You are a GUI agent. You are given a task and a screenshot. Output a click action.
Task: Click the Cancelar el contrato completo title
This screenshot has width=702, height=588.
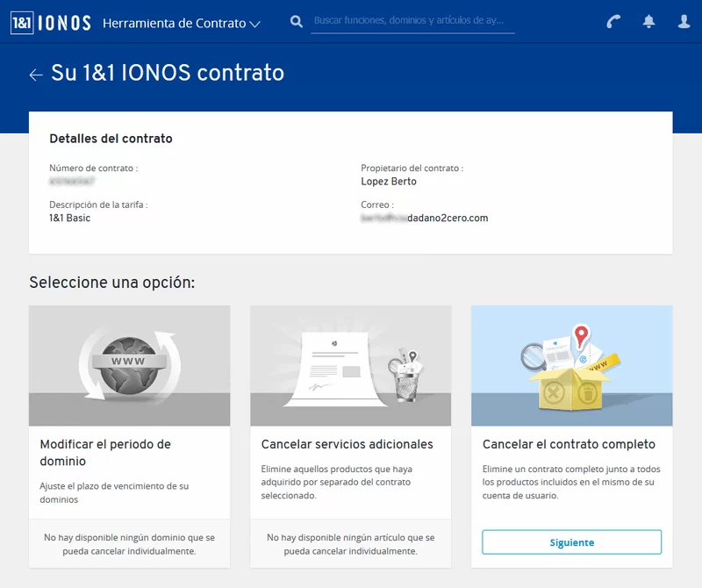[x=569, y=444]
